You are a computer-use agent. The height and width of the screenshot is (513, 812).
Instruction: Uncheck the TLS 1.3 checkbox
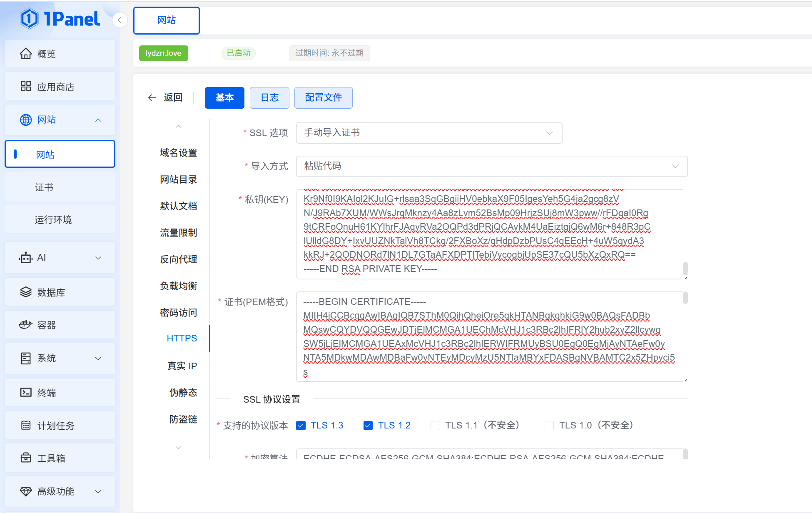301,426
